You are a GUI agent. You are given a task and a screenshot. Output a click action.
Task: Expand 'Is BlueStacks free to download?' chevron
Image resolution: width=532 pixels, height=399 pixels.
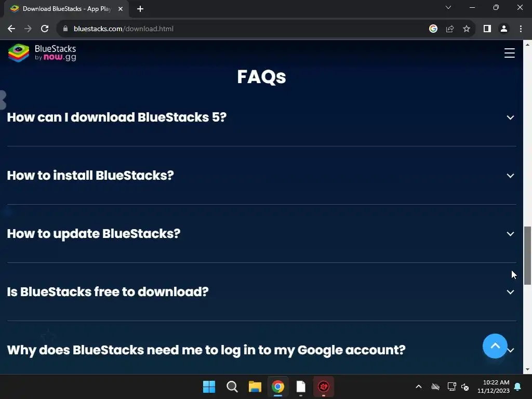(x=510, y=292)
